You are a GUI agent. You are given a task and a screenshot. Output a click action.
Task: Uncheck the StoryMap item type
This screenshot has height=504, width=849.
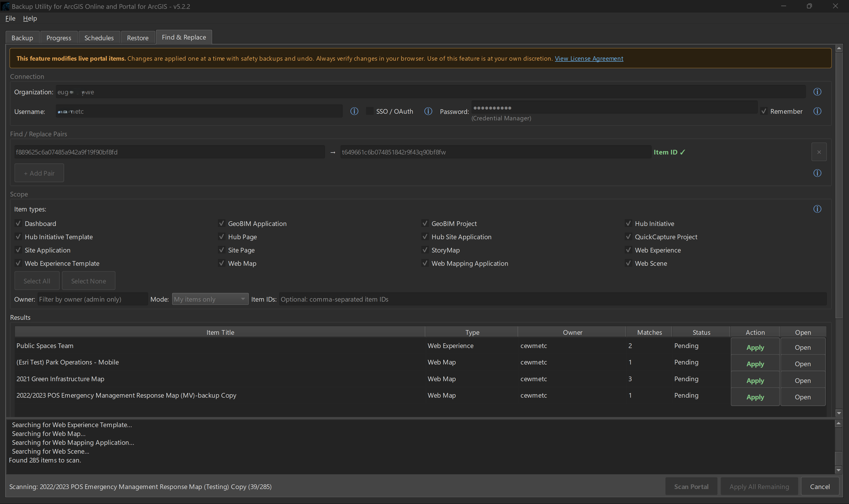click(425, 250)
